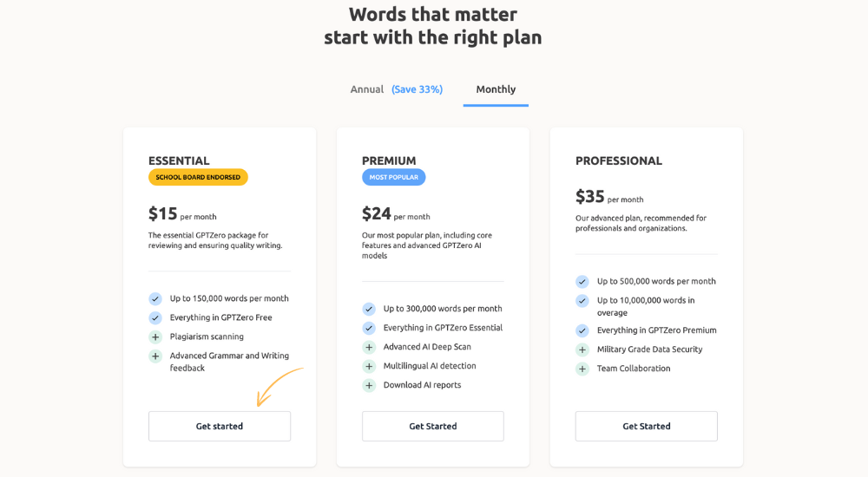This screenshot has height=477, width=868.
Task: Click checkmark icon beside Everything in GPTZero Free
Action: click(x=155, y=317)
